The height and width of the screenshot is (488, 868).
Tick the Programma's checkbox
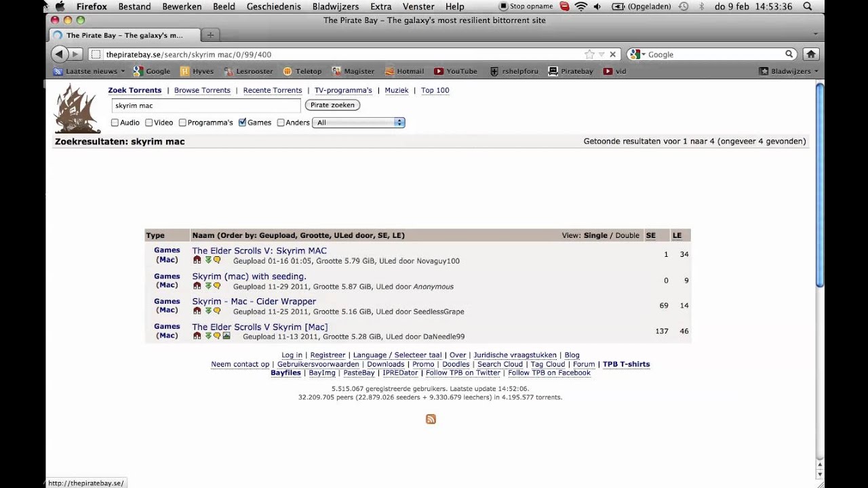coord(182,123)
